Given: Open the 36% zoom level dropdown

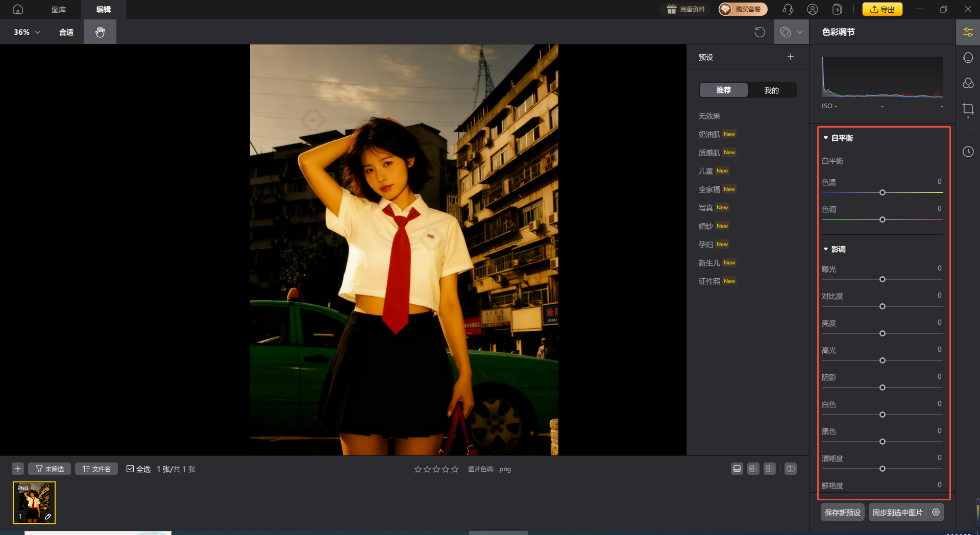Looking at the screenshot, I should pos(27,32).
